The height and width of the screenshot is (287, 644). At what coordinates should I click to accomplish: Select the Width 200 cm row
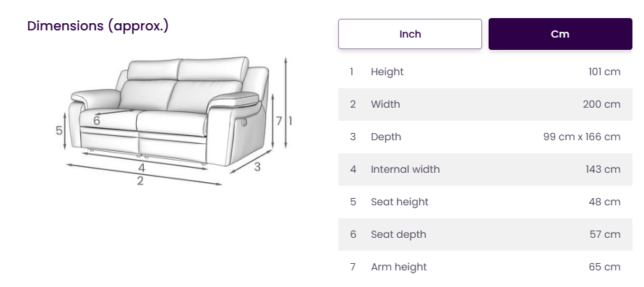tap(485, 104)
